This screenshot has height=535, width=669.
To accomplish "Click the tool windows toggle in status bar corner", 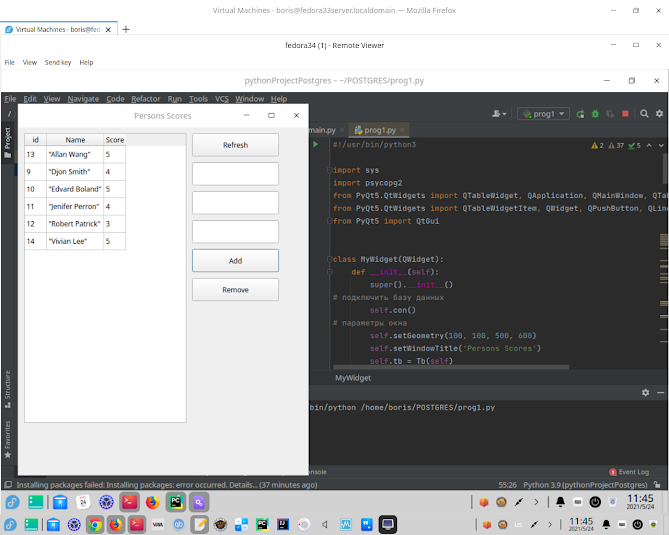I will (8, 485).
